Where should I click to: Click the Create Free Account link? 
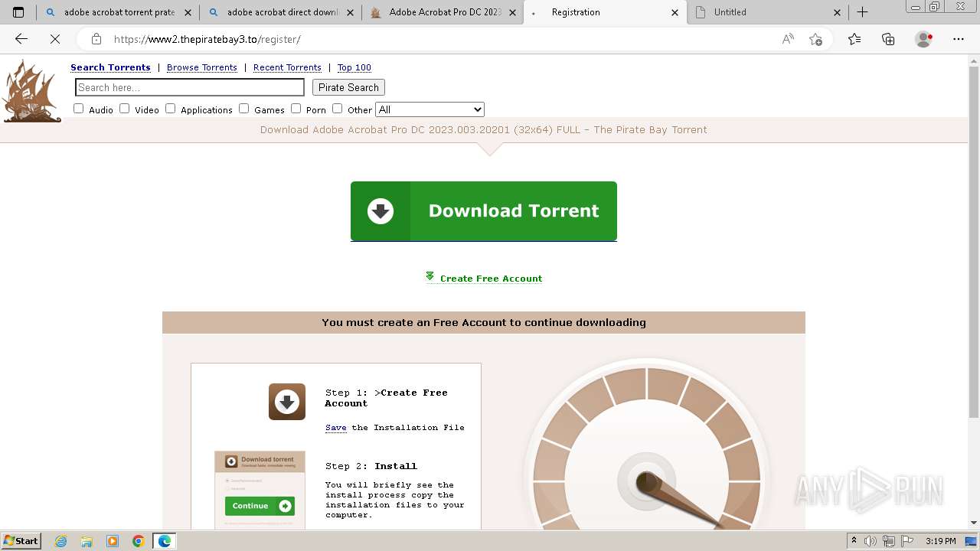491,279
